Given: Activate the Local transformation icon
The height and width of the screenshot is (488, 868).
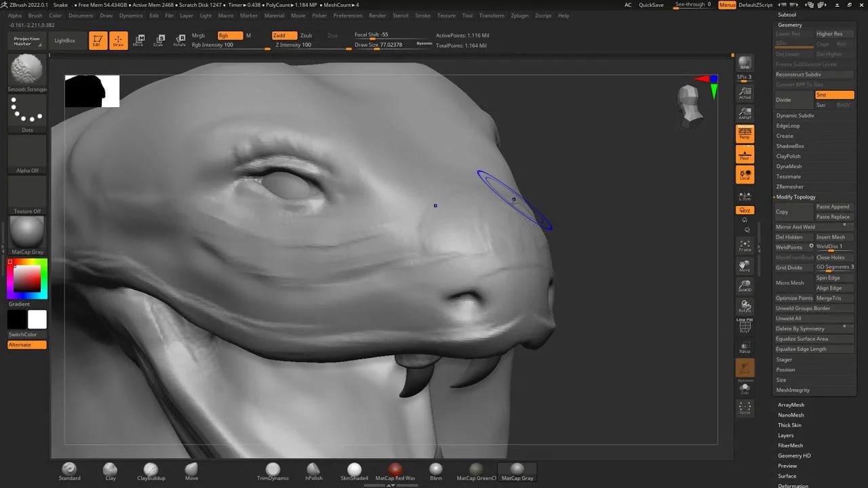Looking at the screenshot, I should (745, 174).
